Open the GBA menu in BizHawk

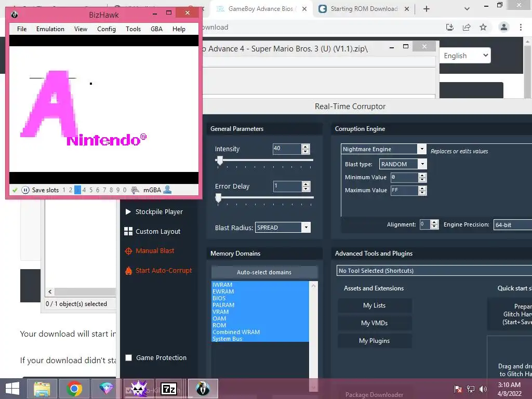click(x=156, y=29)
